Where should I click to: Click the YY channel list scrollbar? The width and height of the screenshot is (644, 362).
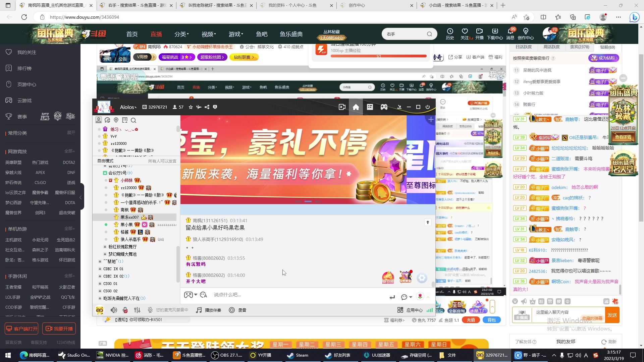click(x=178, y=264)
